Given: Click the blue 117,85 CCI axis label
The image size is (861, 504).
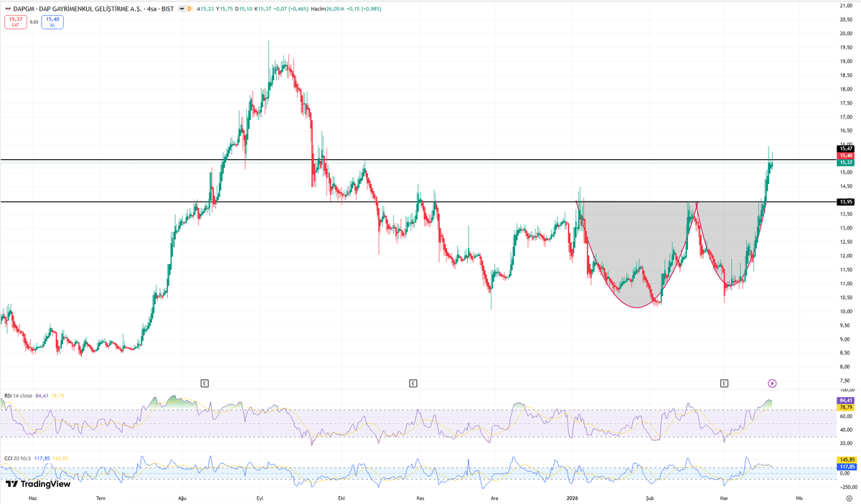Looking at the screenshot, I should point(846,466).
